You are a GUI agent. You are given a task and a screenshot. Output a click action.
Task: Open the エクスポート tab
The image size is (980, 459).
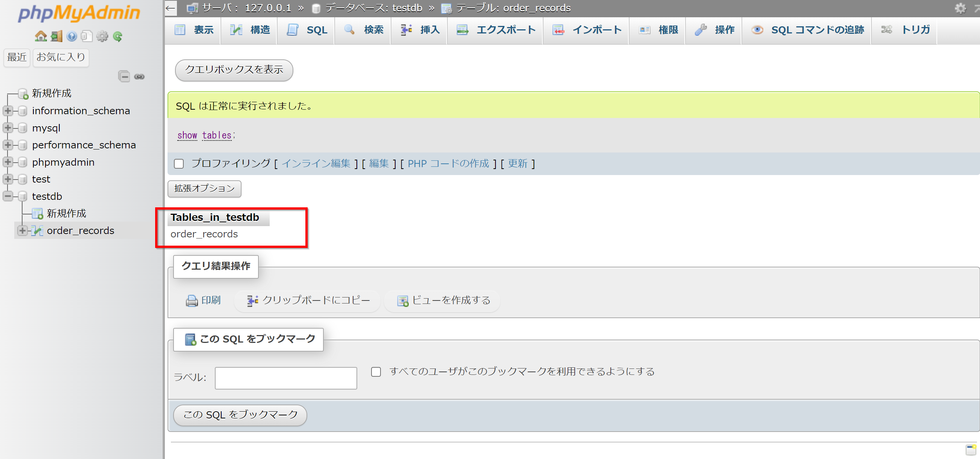(495, 30)
